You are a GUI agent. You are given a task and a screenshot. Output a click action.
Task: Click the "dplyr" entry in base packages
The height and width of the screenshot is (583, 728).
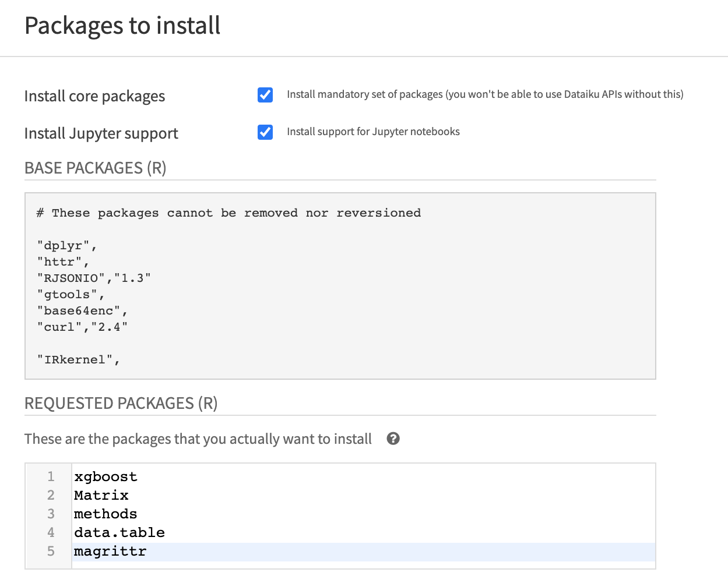pos(67,246)
